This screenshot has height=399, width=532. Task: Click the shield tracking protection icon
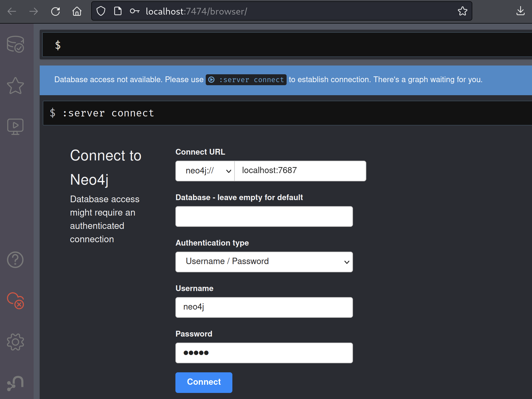[x=101, y=11]
